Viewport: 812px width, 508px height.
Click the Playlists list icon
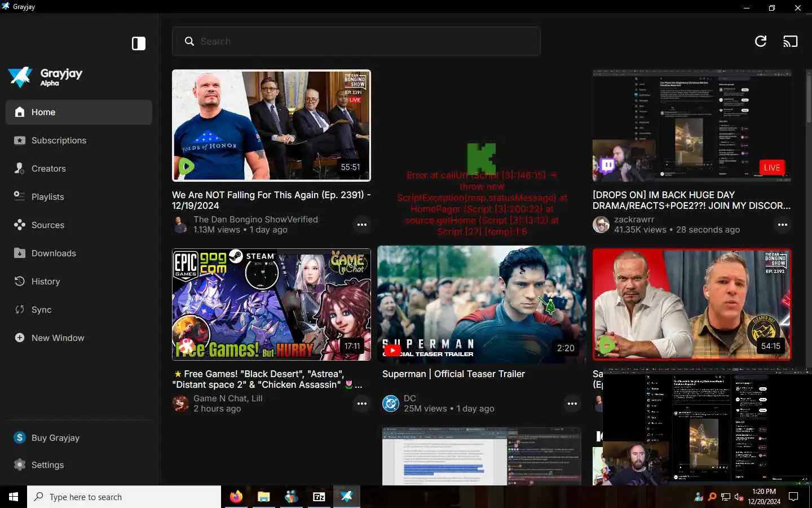(20, 196)
